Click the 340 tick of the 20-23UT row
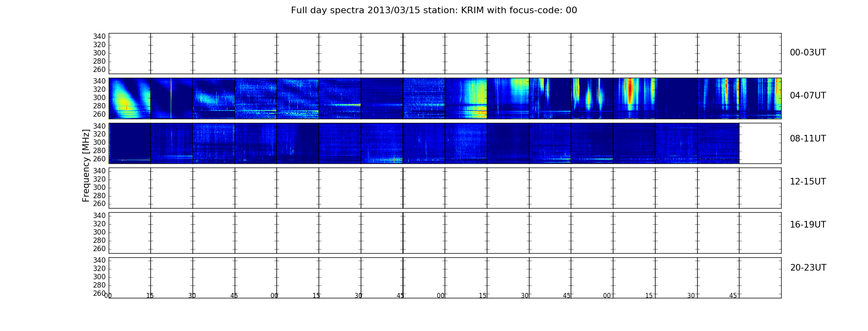The image size is (868, 331). (99, 260)
